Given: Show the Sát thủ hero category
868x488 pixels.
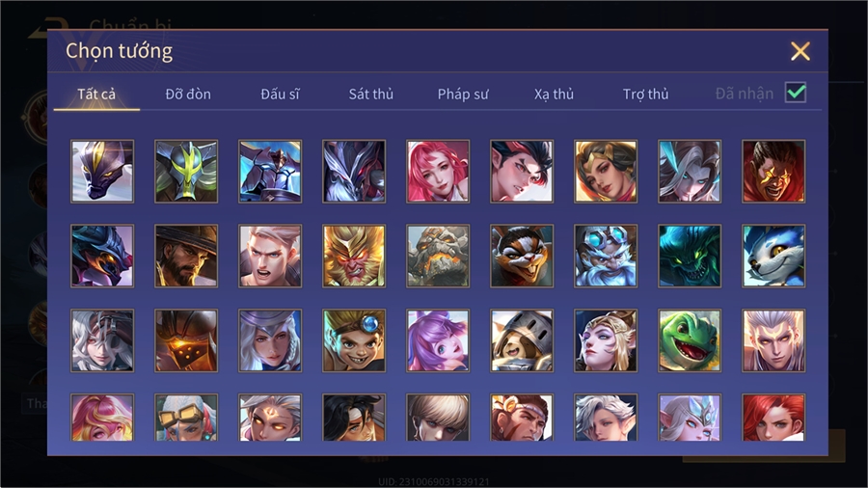Looking at the screenshot, I should click(x=371, y=95).
